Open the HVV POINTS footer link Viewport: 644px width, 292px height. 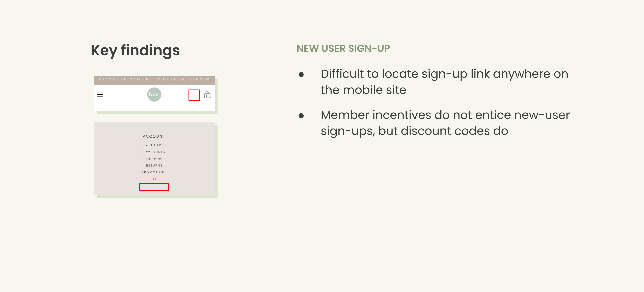154,152
